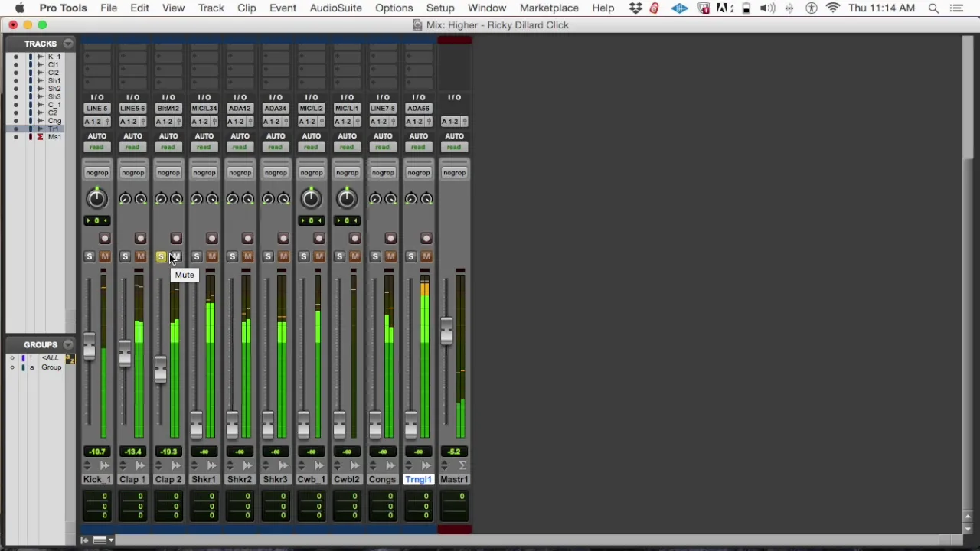Open Spotlight search in the menu bar
980x551 pixels.
(x=933, y=8)
